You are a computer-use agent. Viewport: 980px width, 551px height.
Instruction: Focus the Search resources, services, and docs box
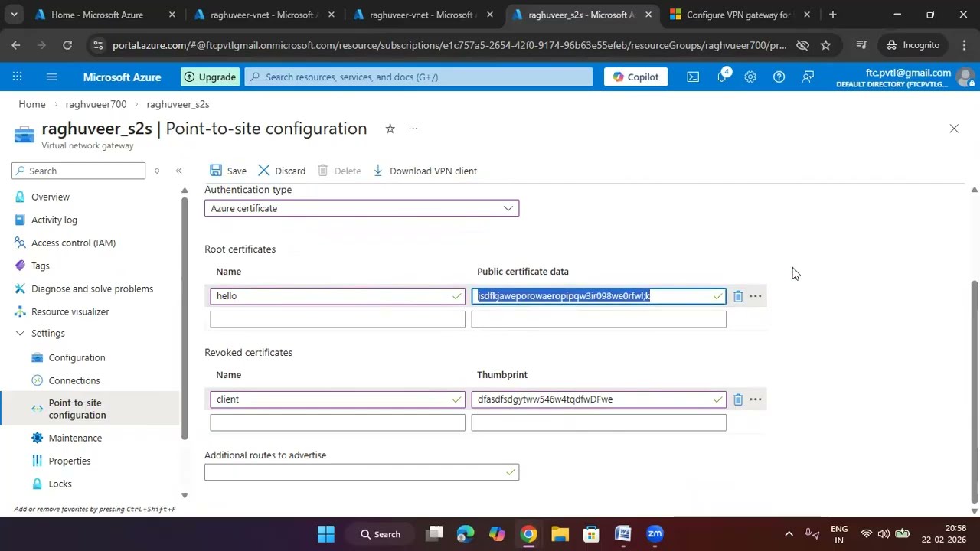point(419,77)
